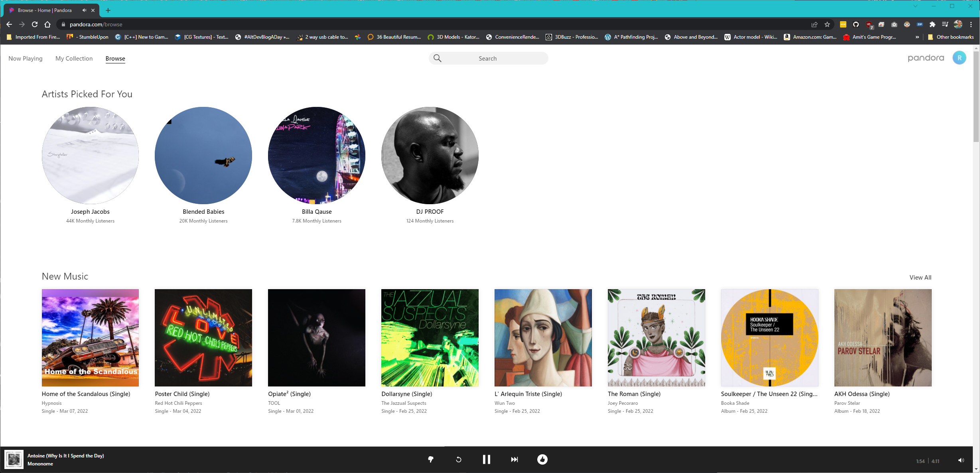Image resolution: width=980 pixels, height=473 pixels.
Task: Click in the Search field
Action: (488, 58)
